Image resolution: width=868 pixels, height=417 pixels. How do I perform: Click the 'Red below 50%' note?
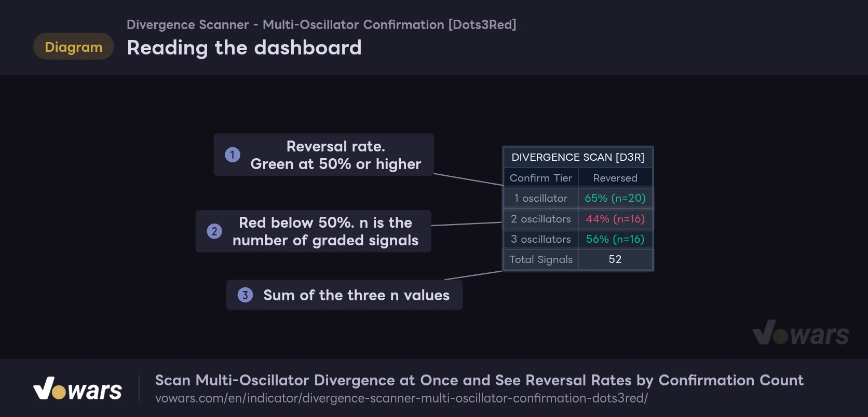pos(314,231)
